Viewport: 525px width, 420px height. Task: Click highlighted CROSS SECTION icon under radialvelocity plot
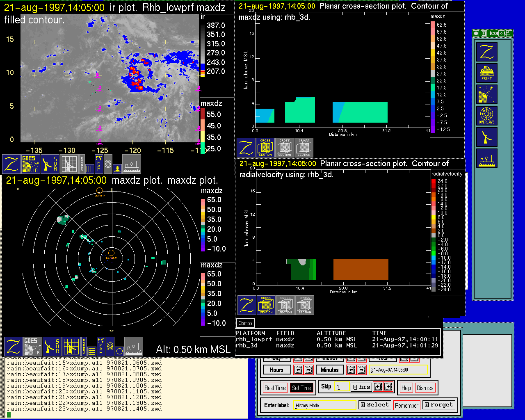266,305
